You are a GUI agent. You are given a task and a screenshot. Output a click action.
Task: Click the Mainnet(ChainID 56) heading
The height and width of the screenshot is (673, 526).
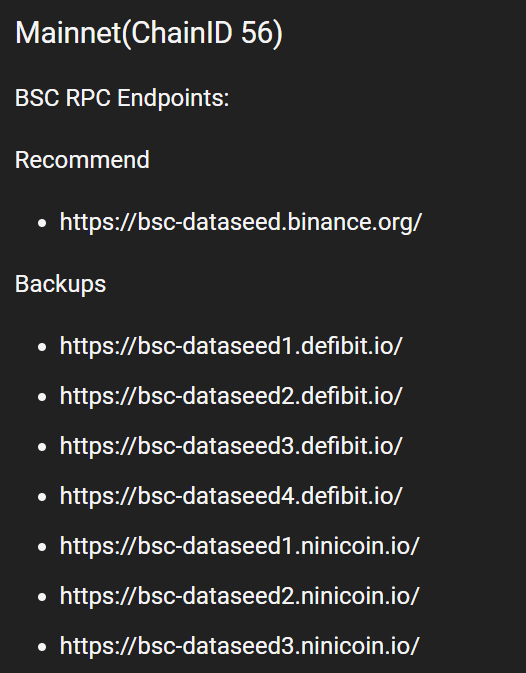(149, 33)
